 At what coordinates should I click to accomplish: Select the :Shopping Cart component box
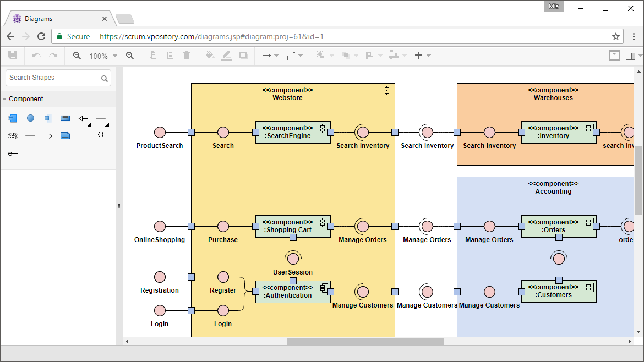pos(293,226)
